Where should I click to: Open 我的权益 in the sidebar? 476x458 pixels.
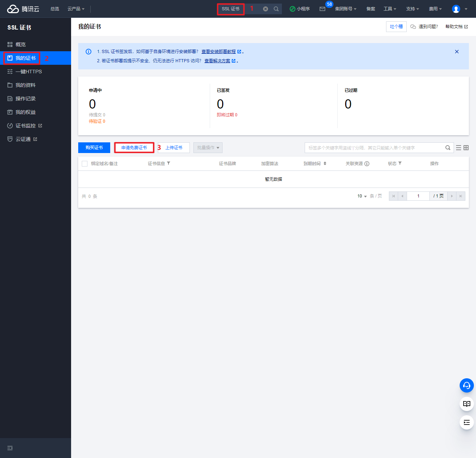(36, 112)
